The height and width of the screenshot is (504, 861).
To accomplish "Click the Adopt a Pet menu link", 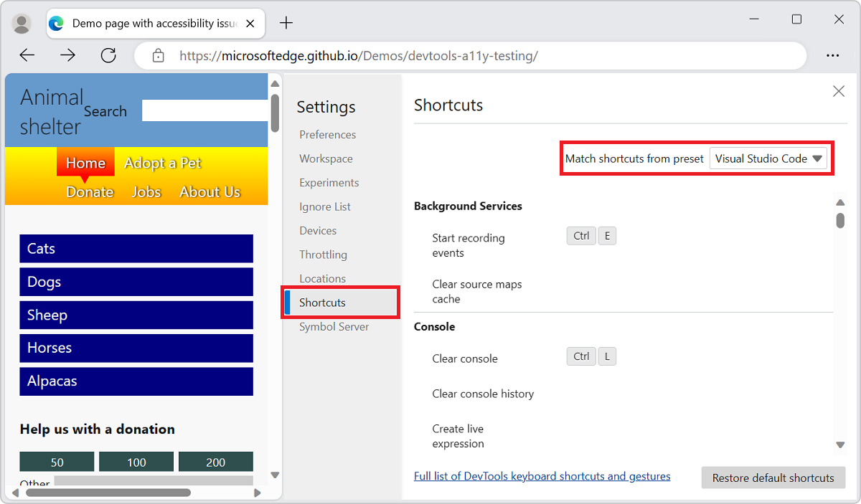I will [162, 163].
